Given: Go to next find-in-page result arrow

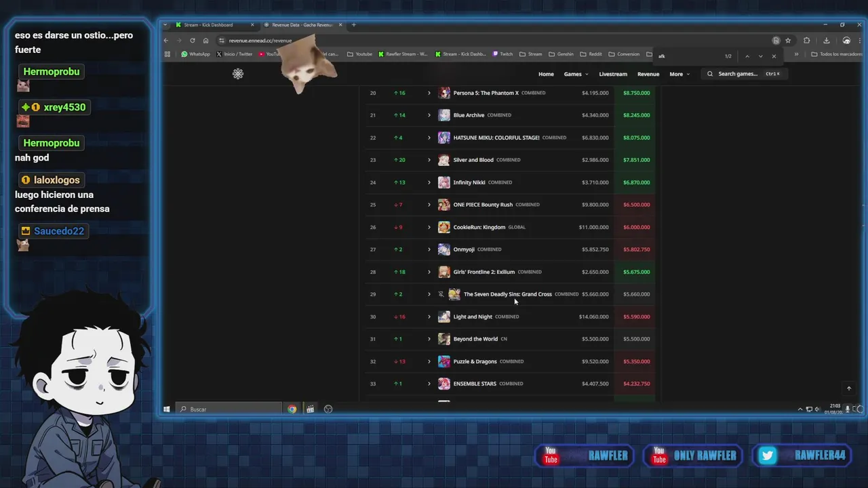Looking at the screenshot, I should point(760,56).
